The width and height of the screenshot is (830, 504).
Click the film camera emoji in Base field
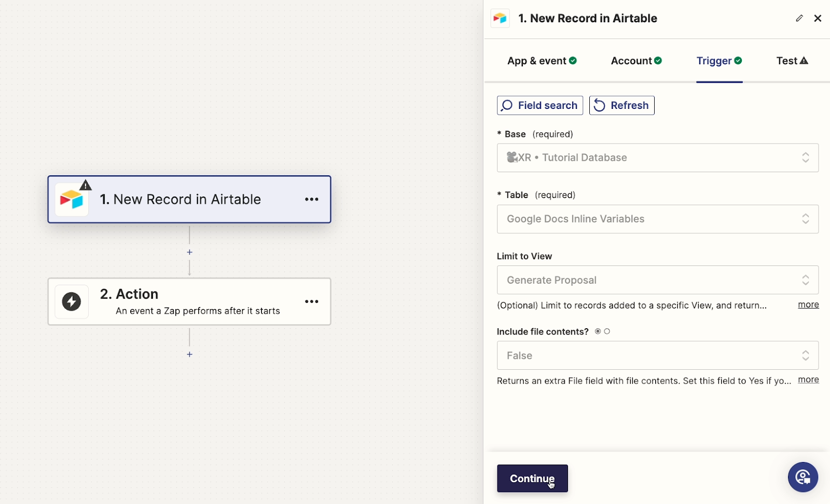(512, 158)
